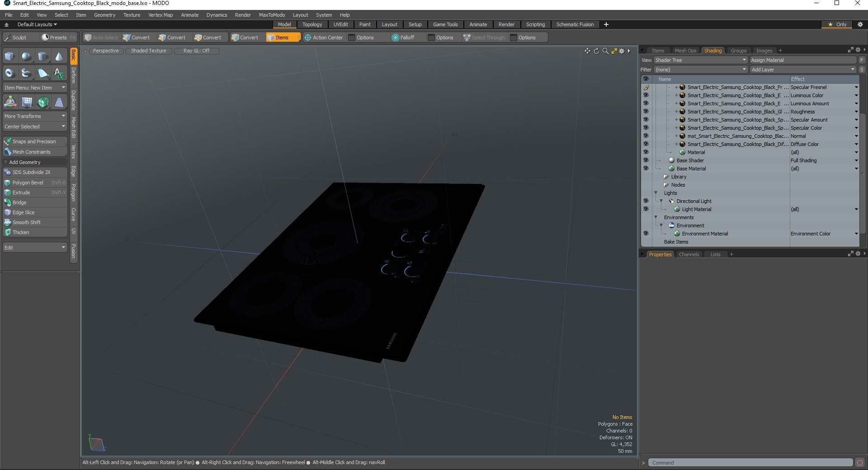
Task: Maximize the 3D viewport
Action: pyautogui.click(x=614, y=51)
